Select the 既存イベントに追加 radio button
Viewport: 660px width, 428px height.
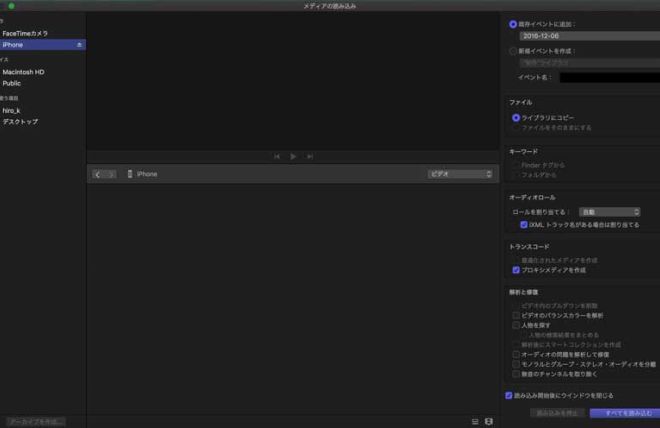tap(514, 23)
